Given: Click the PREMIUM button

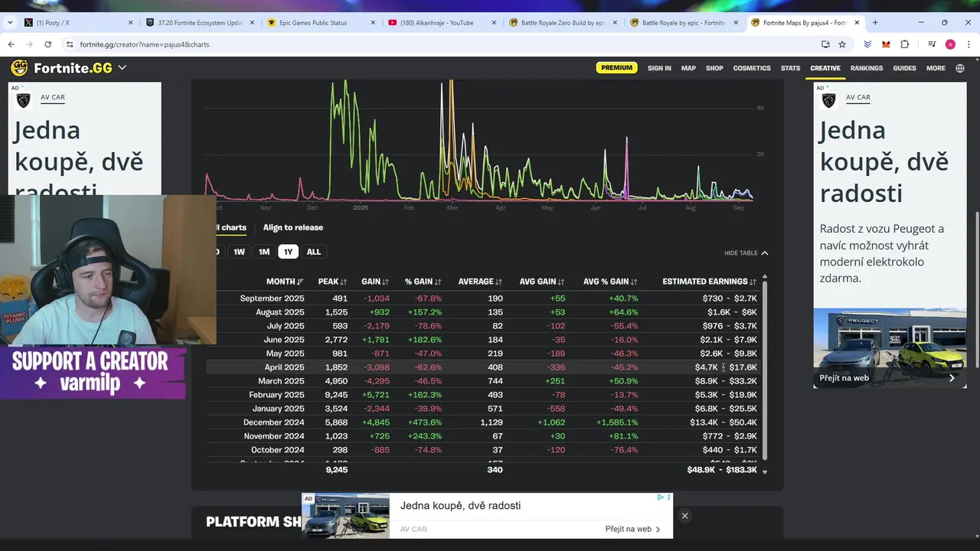Looking at the screenshot, I should (x=616, y=67).
